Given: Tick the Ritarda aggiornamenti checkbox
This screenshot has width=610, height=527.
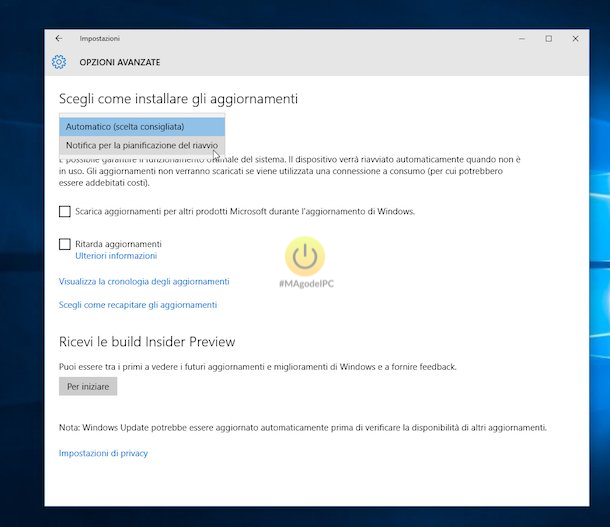Looking at the screenshot, I should (x=65, y=244).
